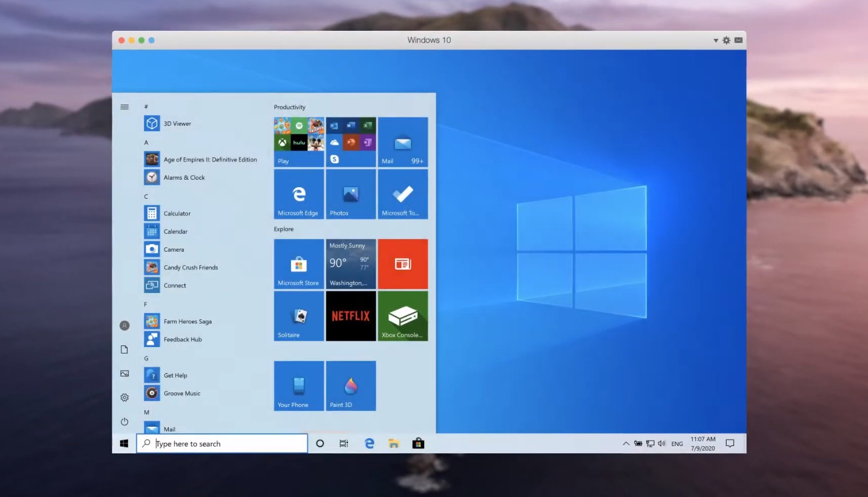Select the Microsoft Edge tile
Screen dimensions: 868x497
298,194
